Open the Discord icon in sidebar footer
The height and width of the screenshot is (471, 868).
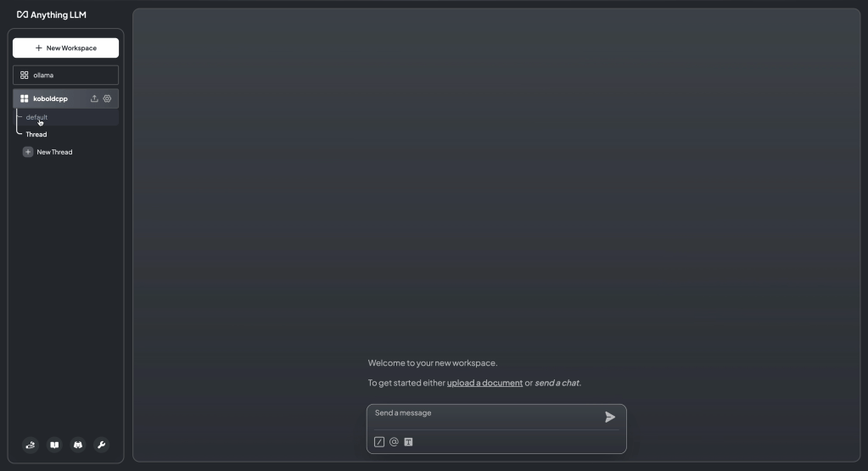78,445
